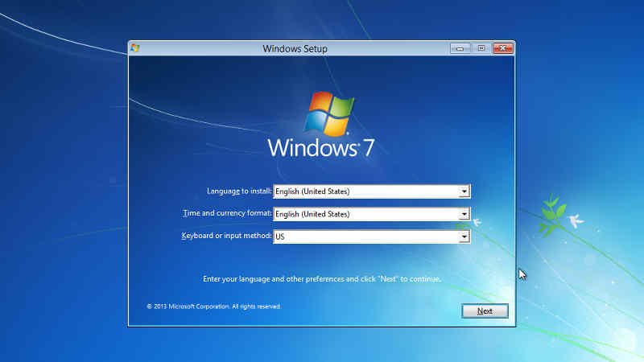This screenshot has width=644, height=362.
Task: Click the 'Time and currency format:' label
Action: [227, 213]
